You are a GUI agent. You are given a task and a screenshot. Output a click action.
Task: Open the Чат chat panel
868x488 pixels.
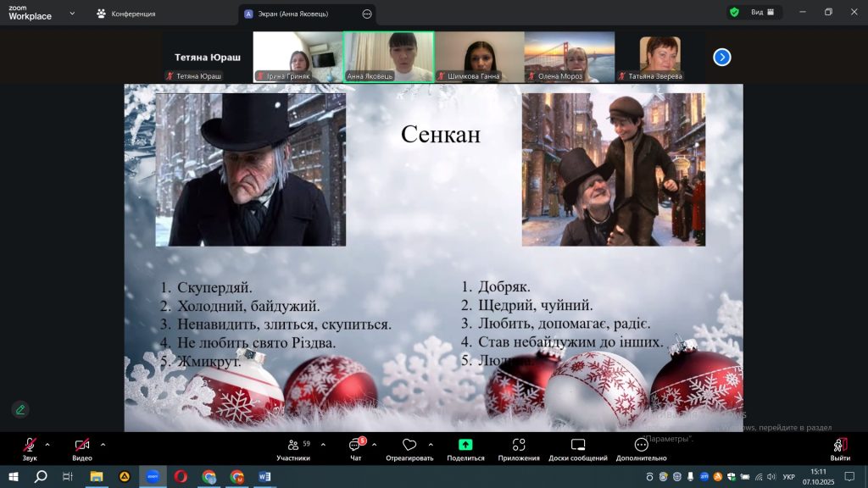point(355,445)
